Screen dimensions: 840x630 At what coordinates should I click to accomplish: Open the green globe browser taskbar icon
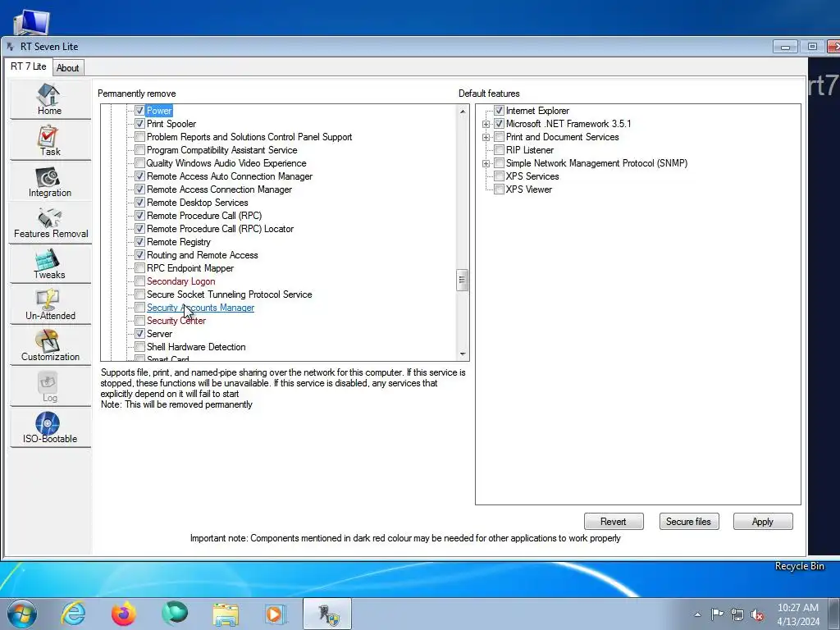(x=174, y=614)
